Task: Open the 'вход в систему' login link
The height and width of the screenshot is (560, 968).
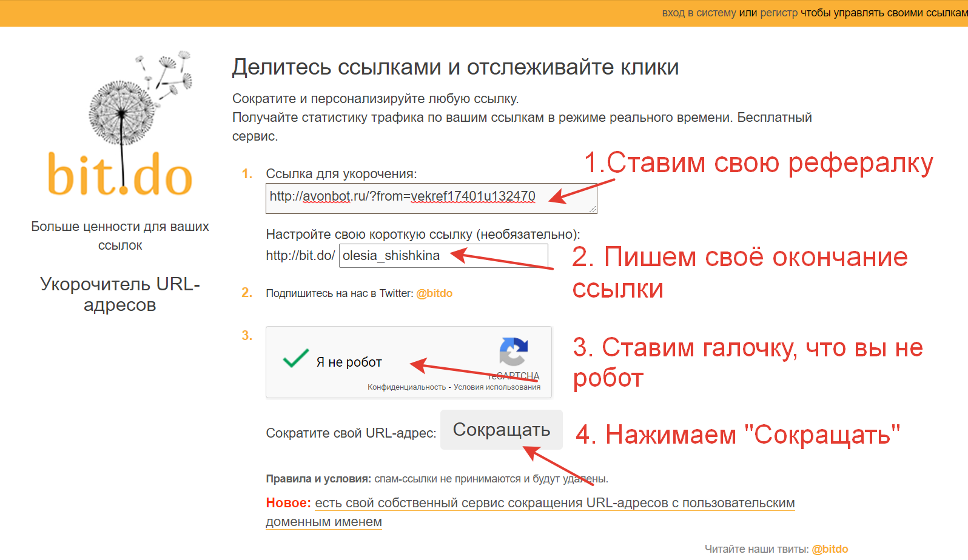Action: [x=699, y=13]
